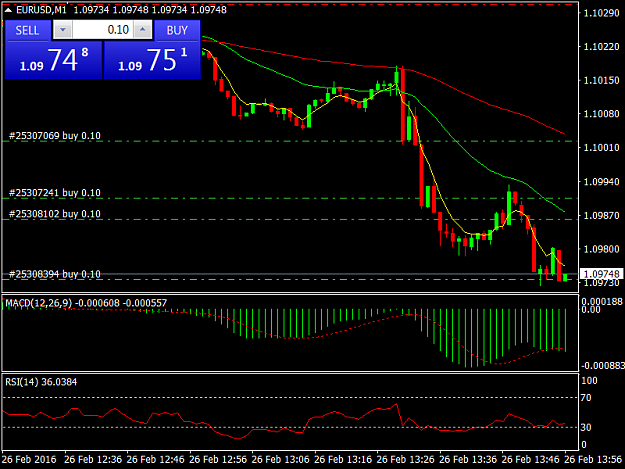
Task: Click MACD axis value -0.000883
Action: (x=603, y=366)
